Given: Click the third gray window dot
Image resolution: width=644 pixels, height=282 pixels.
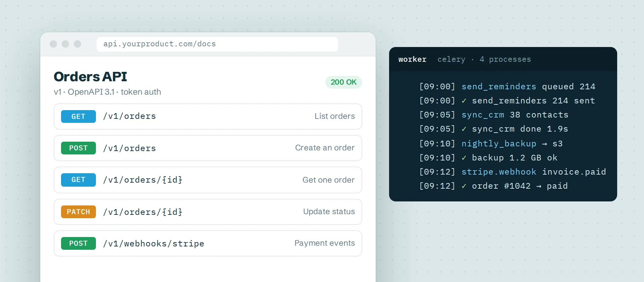Looking at the screenshot, I should (77, 44).
